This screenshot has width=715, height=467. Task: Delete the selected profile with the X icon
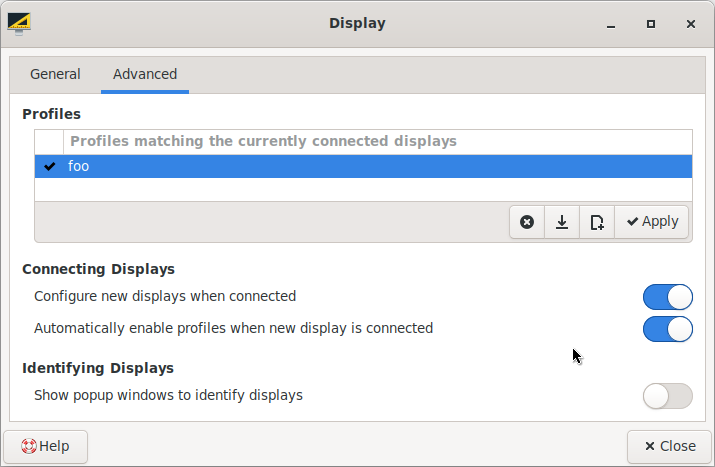527,222
